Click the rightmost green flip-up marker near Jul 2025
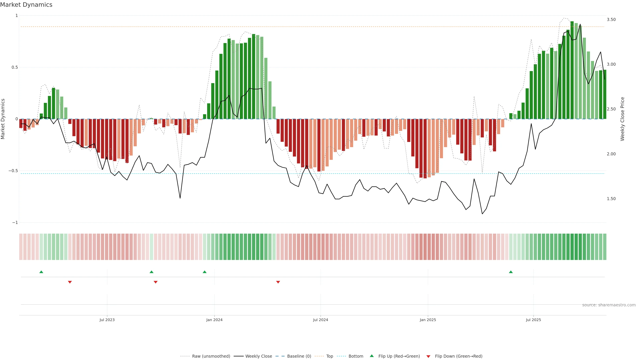This screenshot has width=644, height=362. click(x=511, y=272)
